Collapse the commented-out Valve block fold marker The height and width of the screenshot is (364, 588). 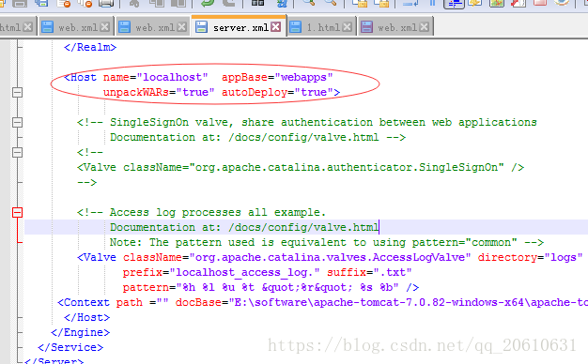(17, 152)
